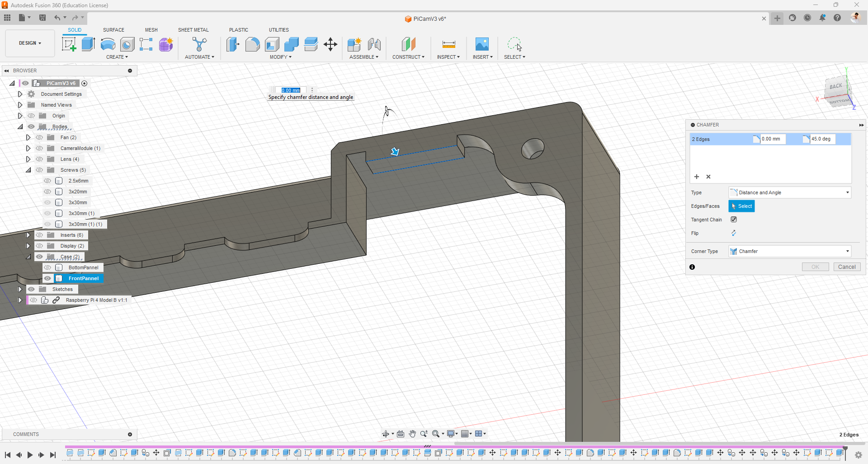The width and height of the screenshot is (868, 464).
Task: Click the Save icon
Action: (42, 18)
